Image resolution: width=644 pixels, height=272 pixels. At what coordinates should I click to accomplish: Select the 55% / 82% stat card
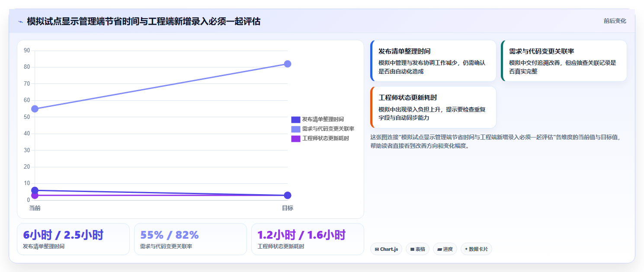pos(190,239)
